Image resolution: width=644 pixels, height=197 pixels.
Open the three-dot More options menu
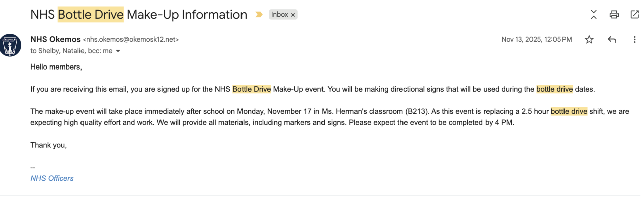tap(634, 40)
